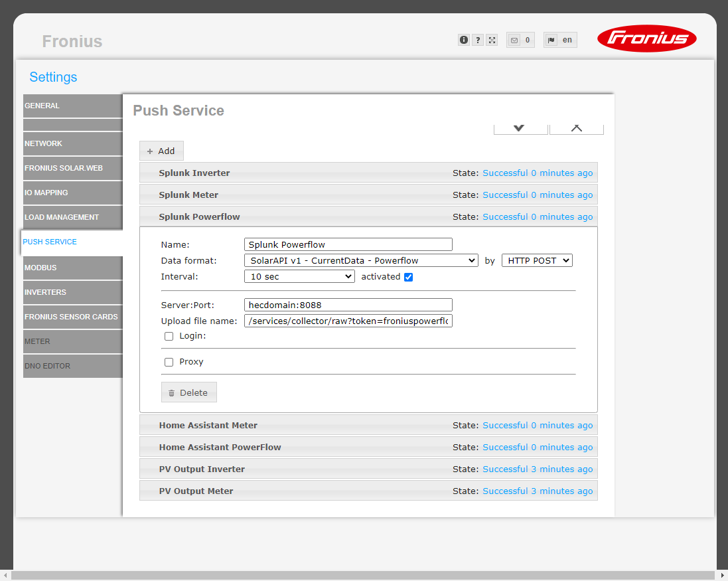Click the Server:Port input field

[348, 305]
